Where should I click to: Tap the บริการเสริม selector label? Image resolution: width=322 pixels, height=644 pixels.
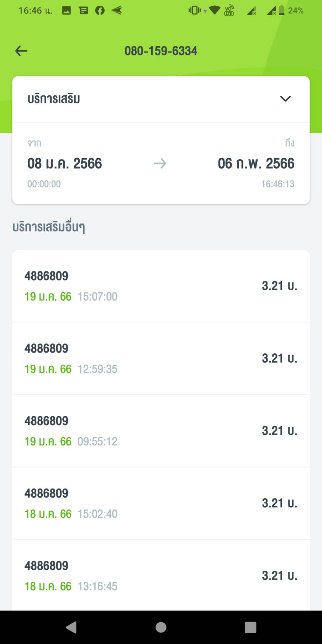click(54, 99)
